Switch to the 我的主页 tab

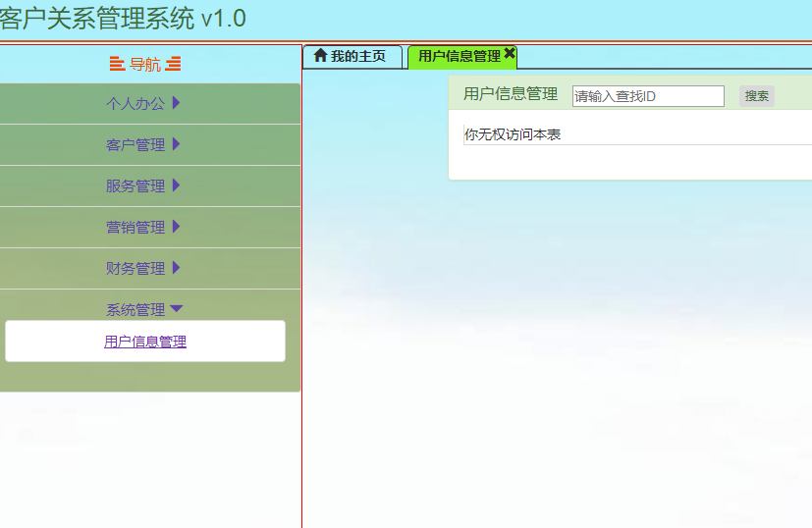tap(352, 56)
